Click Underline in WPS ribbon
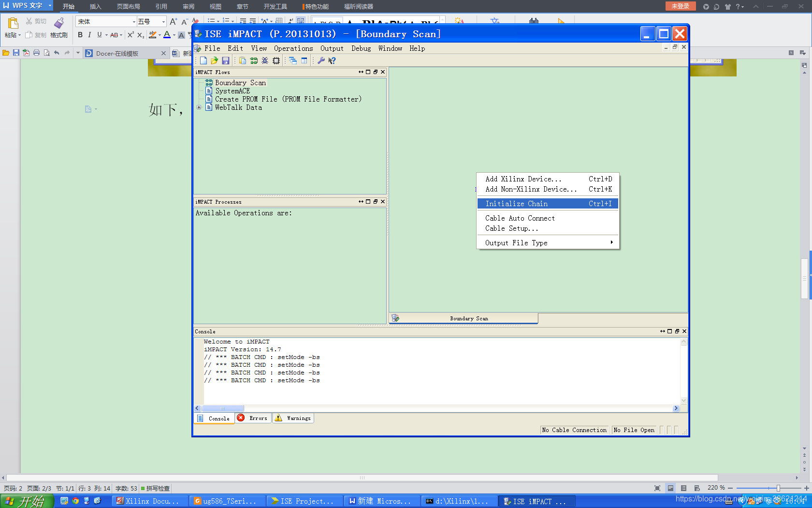This screenshot has height=508, width=812. tap(100, 35)
